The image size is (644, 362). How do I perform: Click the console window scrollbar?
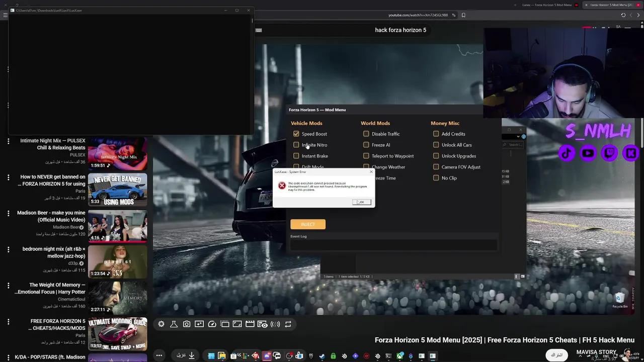point(252,21)
